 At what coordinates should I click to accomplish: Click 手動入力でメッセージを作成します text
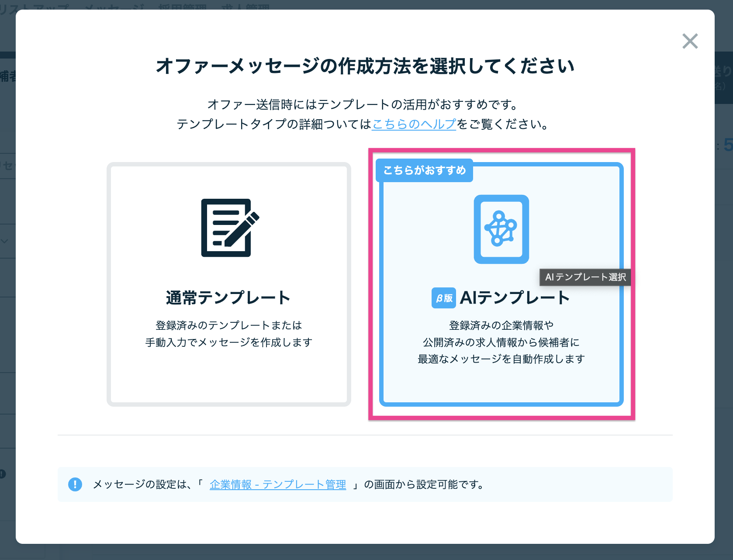228,342
